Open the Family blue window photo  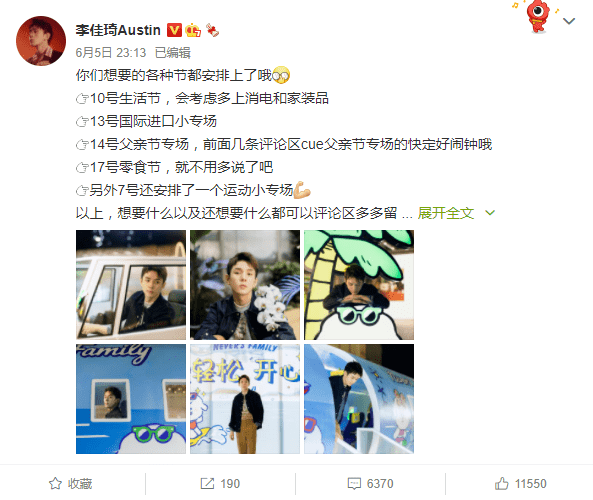(131, 399)
